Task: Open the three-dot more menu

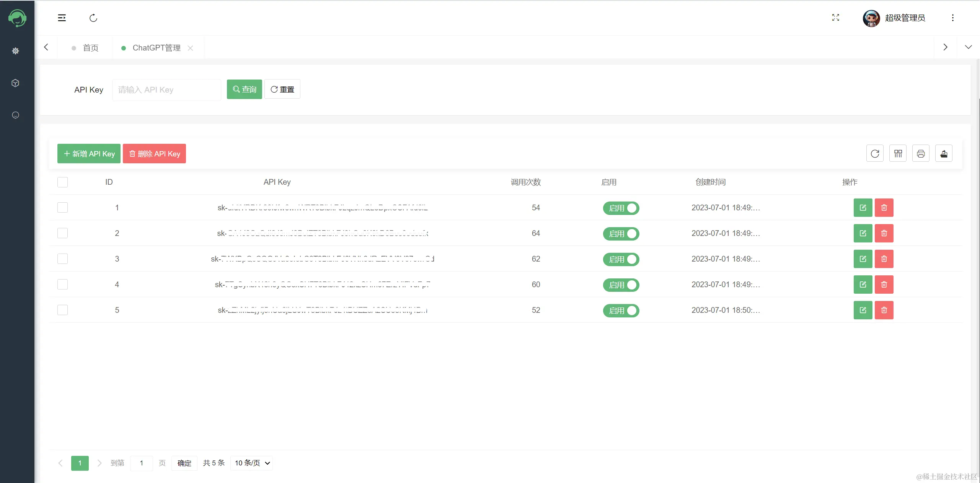Action: (952, 18)
